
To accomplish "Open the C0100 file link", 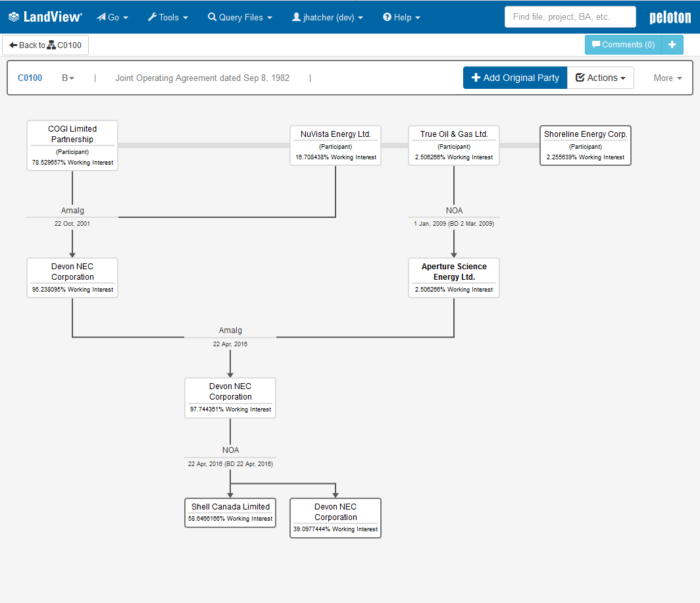I will pos(30,78).
